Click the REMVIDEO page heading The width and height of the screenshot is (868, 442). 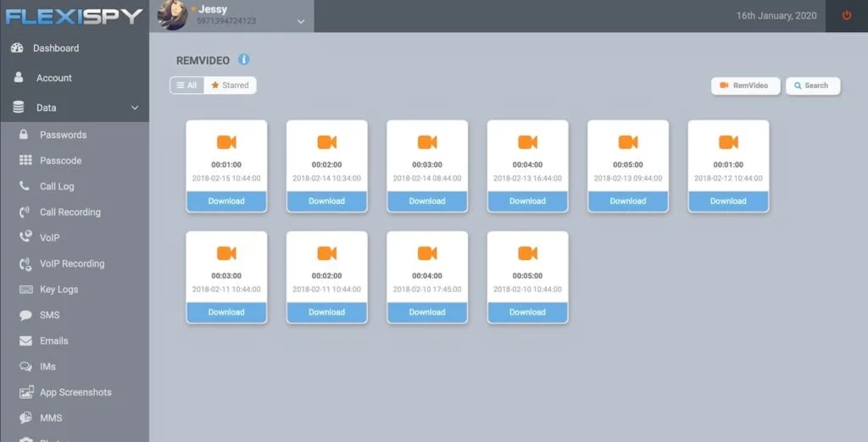[203, 61]
